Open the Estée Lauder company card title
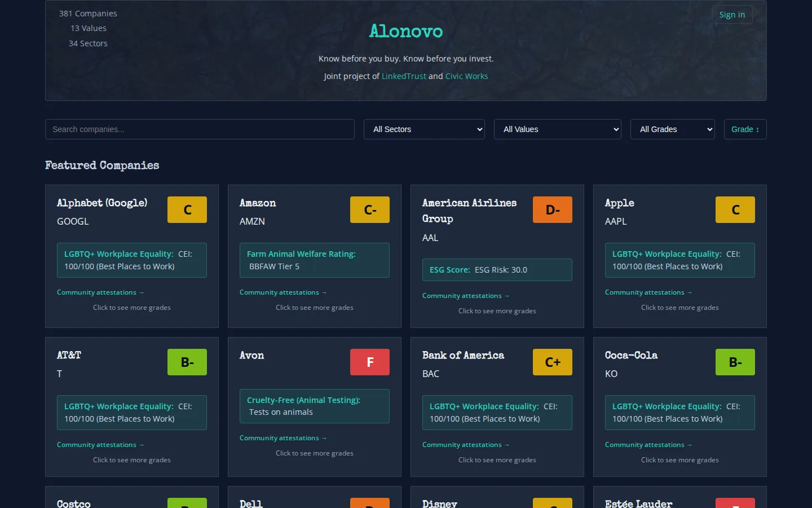The width and height of the screenshot is (812, 508). (x=639, y=503)
